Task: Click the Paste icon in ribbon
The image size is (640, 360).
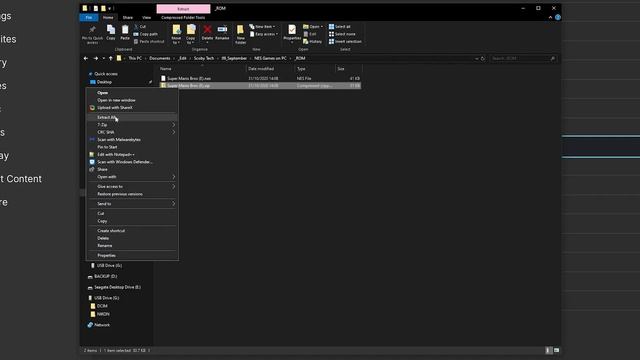Action: pyautogui.click(x=125, y=29)
